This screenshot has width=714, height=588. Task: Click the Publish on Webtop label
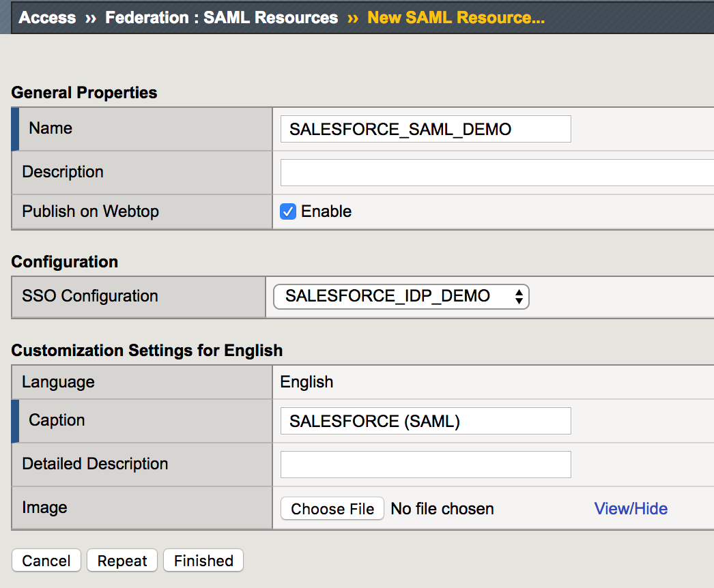tap(91, 211)
